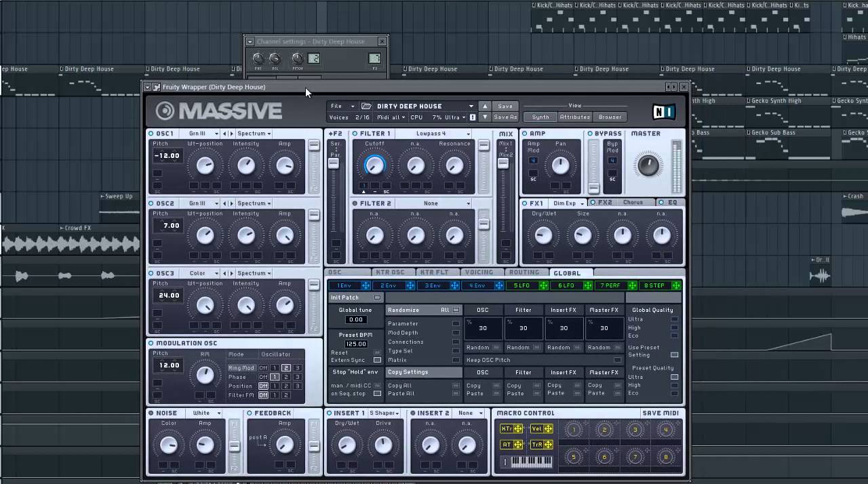Open Filter 1 Lowpass 4 type dropdown
Image resolution: width=868 pixels, height=484 pixels.
click(434, 134)
